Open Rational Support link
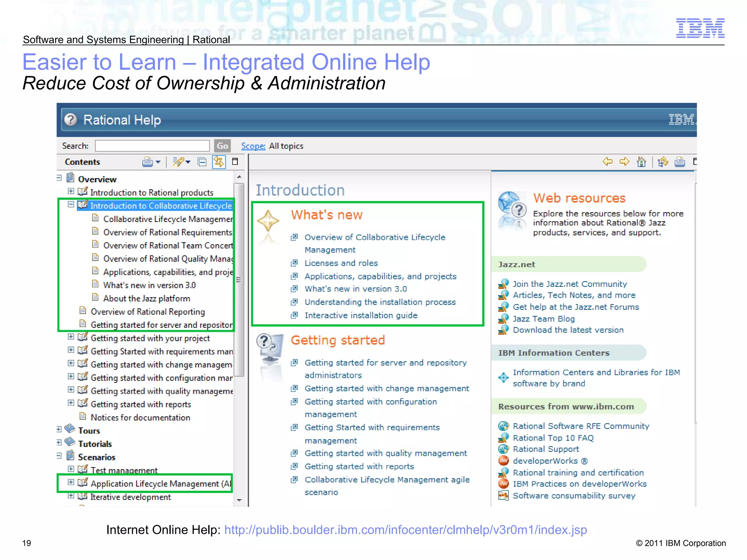 coord(546,449)
